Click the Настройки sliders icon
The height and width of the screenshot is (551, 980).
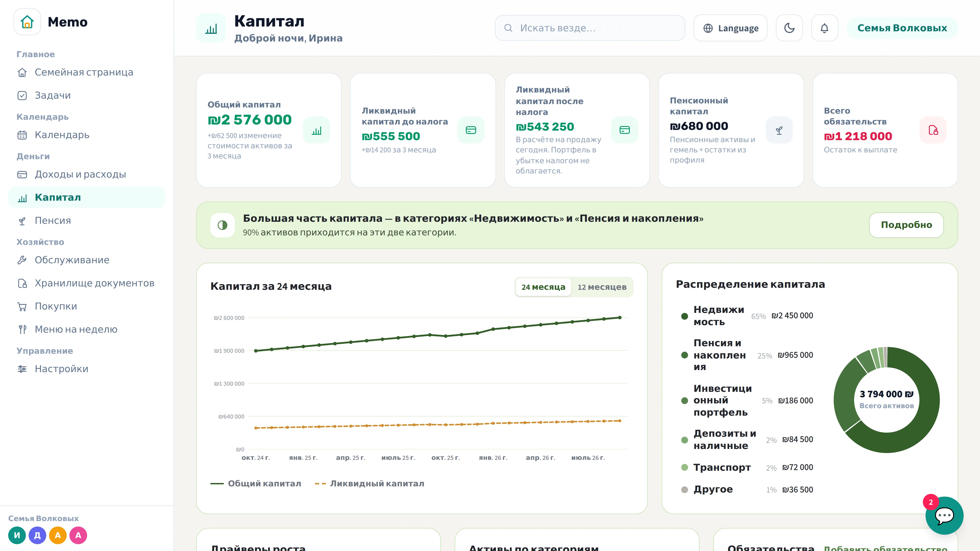click(x=22, y=369)
